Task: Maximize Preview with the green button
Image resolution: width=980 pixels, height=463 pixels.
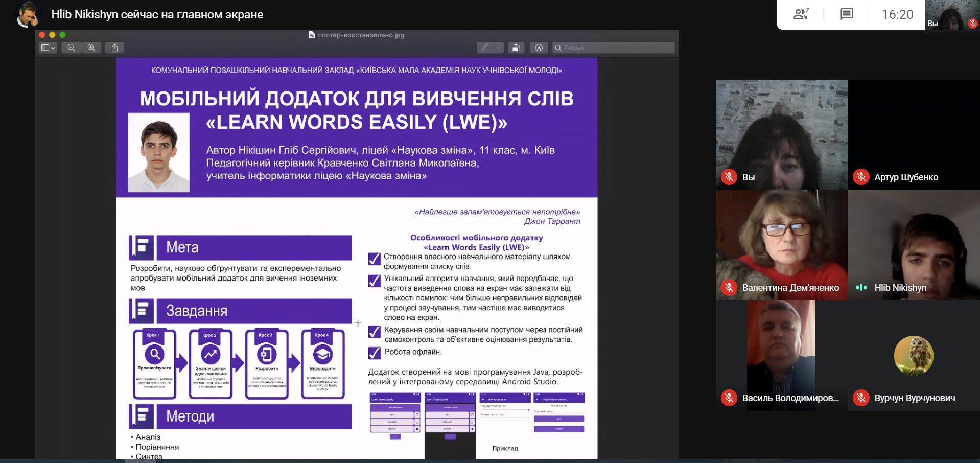Action: pos(62,35)
